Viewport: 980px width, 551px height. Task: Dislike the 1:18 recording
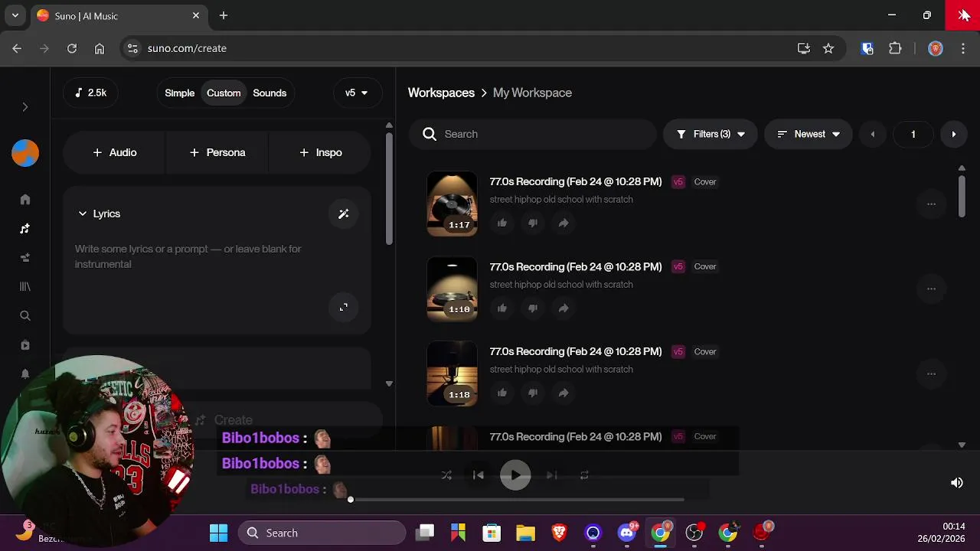533,393
